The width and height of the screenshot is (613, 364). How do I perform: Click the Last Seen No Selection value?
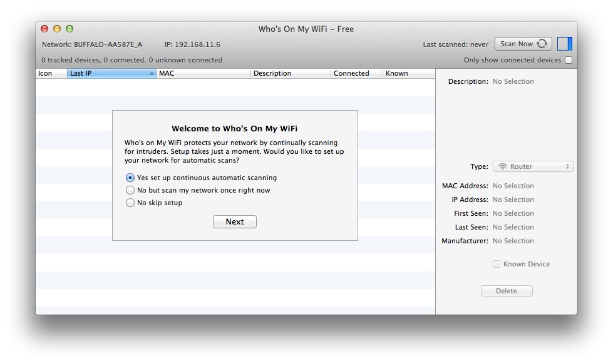[x=513, y=227]
